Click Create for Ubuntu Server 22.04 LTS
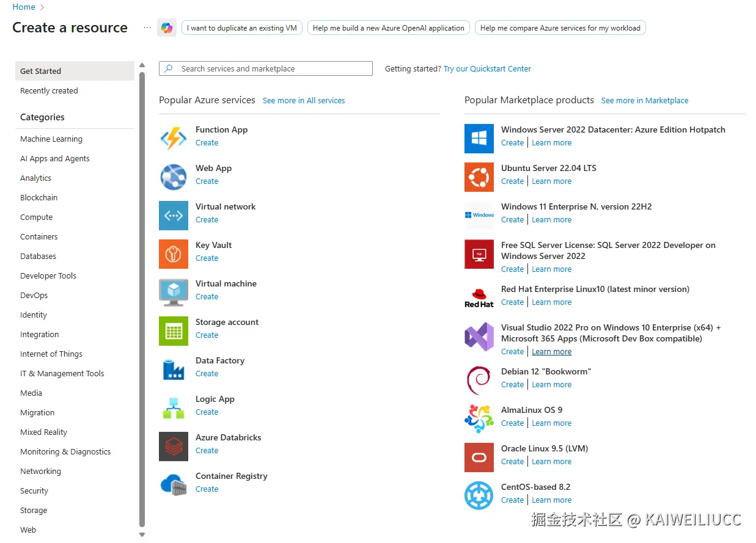This screenshot has height=543, width=756. tap(512, 181)
